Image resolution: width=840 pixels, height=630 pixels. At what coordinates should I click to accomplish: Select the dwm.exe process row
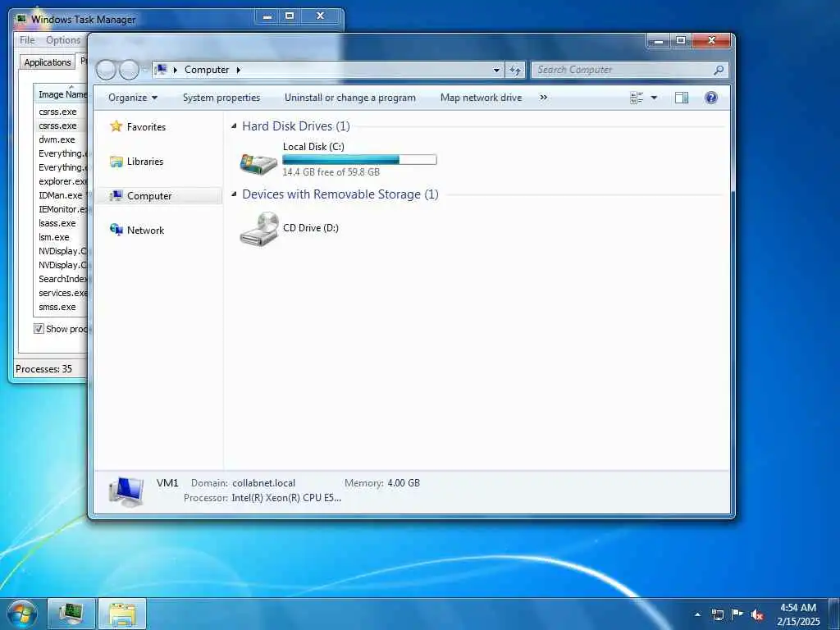click(x=61, y=139)
